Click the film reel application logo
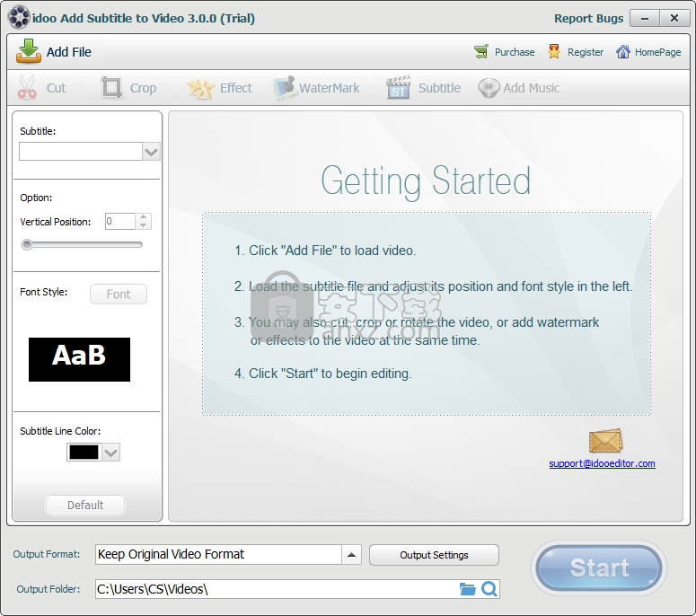This screenshot has height=616, width=696. pyautogui.click(x=19, y=18)
